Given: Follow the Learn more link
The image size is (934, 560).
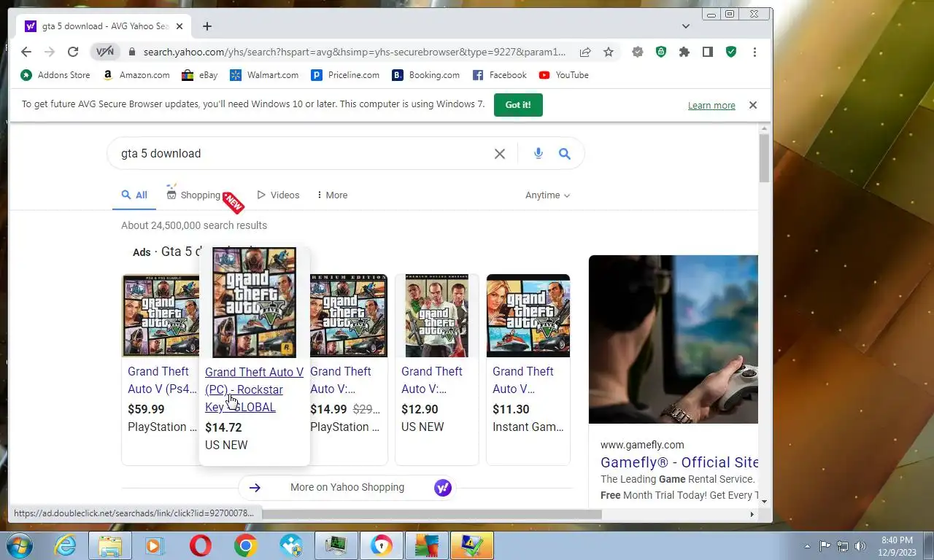Looking at the screenshot, I should (711, 106).
